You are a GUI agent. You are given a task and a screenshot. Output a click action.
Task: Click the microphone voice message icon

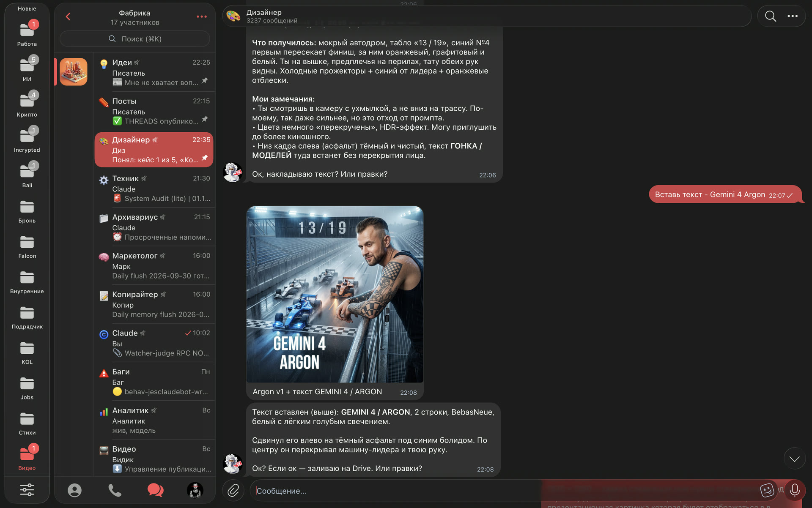click(794, 490)
